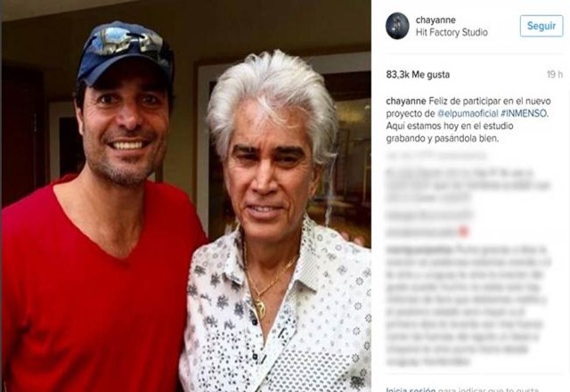This screenshot has width=570, height=392.
Task: Open the #INMENSO hashtag
Action: 524,113
